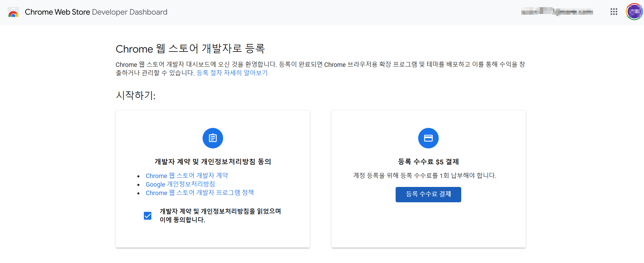Click the 시작하기: heading
The height and width of the screenshot is (263, 644).
click(136, 95)
